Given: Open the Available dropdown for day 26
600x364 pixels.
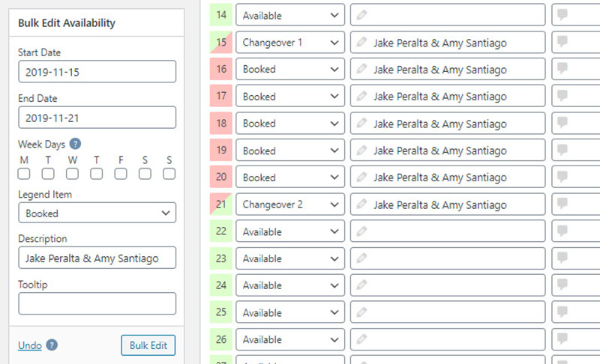Looking at the screenshot, I should click(x=290, y=339).
